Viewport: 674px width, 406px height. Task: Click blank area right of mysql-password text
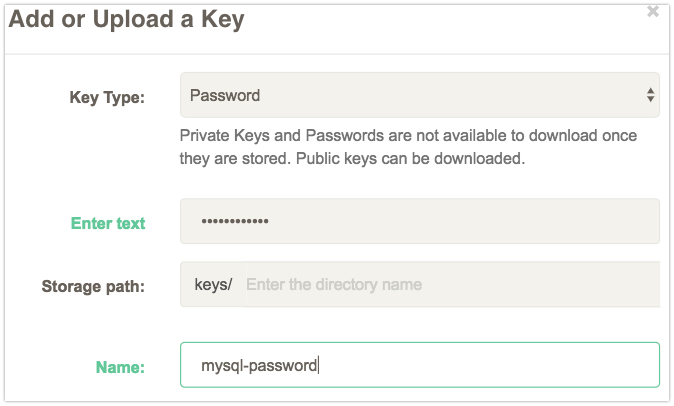coord(488,365)
